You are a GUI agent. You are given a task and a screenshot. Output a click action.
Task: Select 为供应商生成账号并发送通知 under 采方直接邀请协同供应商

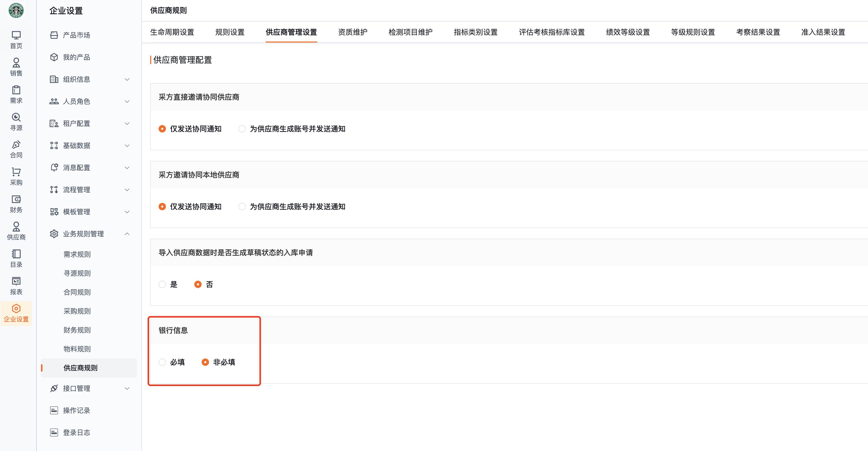tap(242, 129)
